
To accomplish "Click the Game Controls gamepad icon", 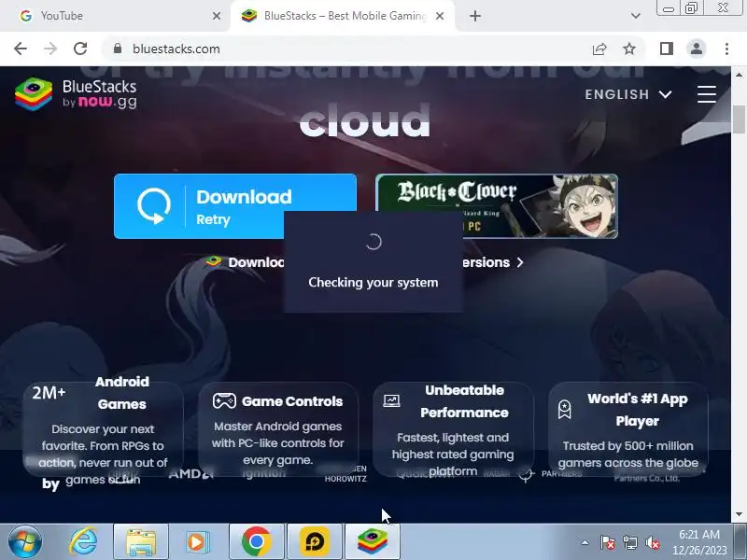I will [224, 401].
